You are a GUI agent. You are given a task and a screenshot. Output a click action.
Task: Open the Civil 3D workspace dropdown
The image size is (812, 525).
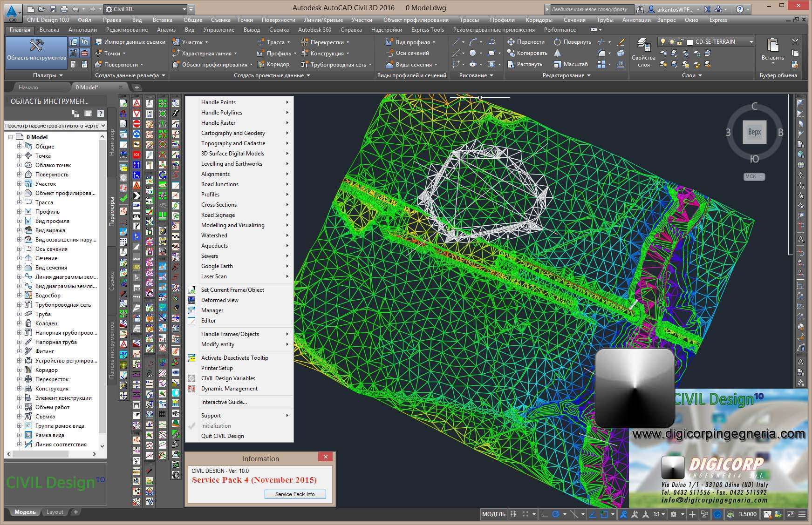tap(184, 9)
